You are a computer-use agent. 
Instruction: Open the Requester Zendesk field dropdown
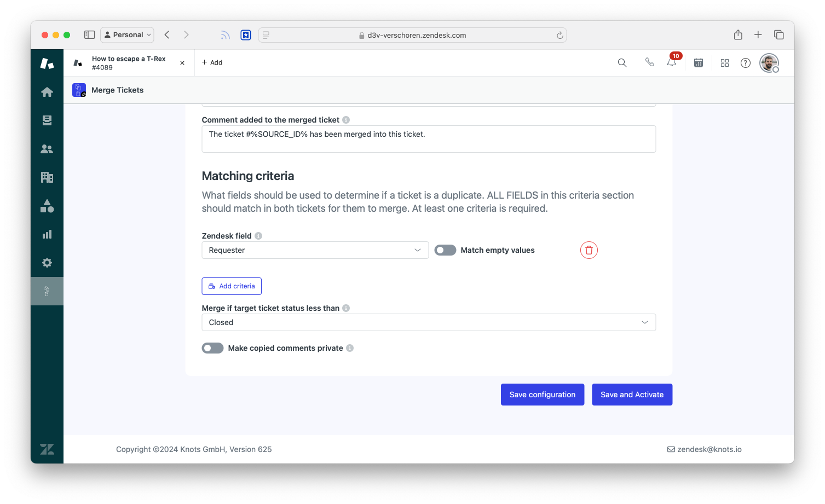[315, 250]
